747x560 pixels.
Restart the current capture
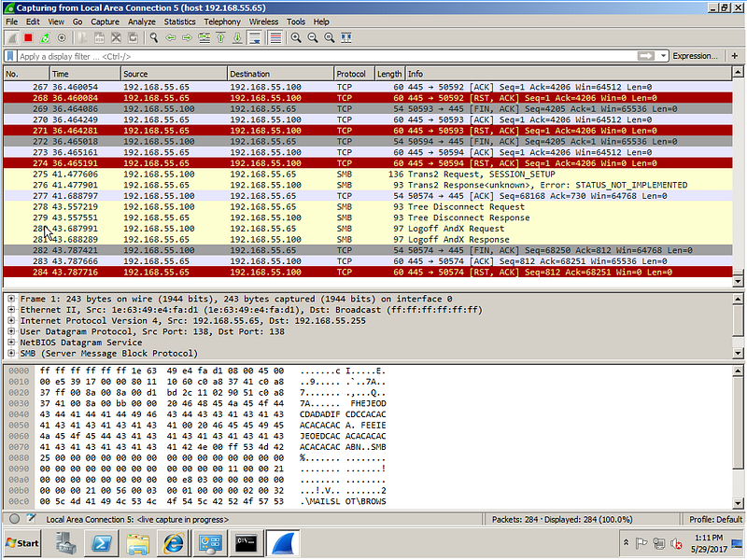click(x=45, y=38)
